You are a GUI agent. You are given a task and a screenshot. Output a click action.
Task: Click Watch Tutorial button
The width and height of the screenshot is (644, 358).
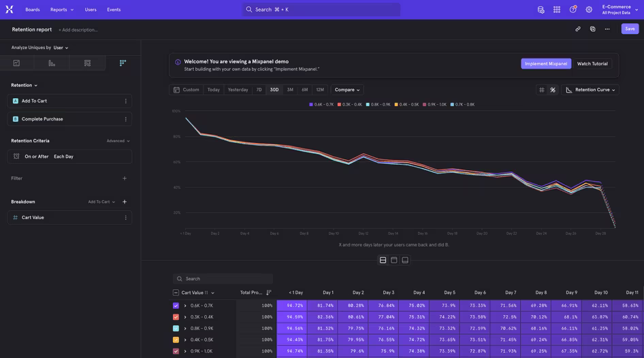[x=592, y=63]
